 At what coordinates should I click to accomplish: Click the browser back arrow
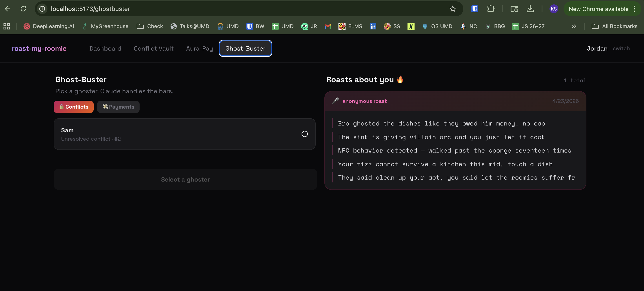[x=7, y=9]
